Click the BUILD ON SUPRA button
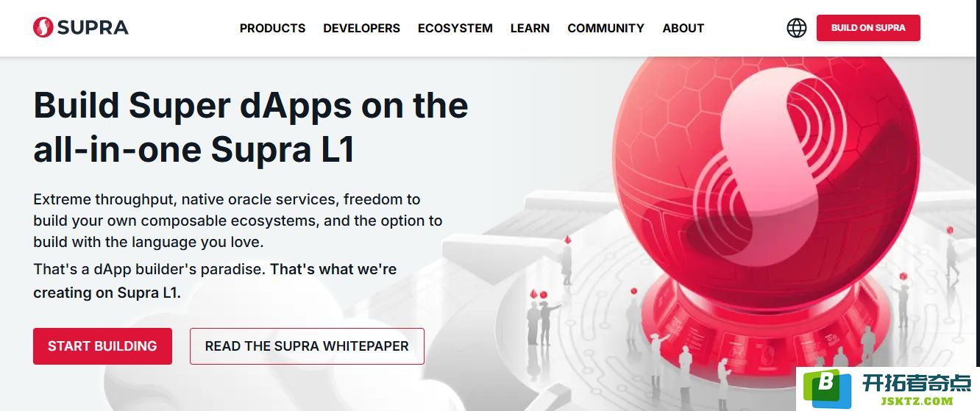980x411 pixels. tap(868, 28)
